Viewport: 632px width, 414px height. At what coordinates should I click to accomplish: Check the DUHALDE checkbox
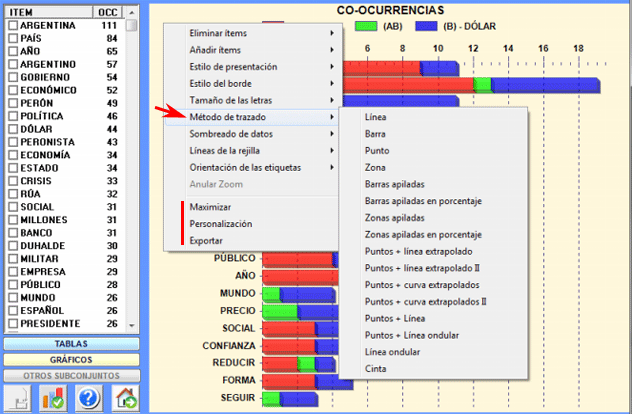tap(13, 245)
